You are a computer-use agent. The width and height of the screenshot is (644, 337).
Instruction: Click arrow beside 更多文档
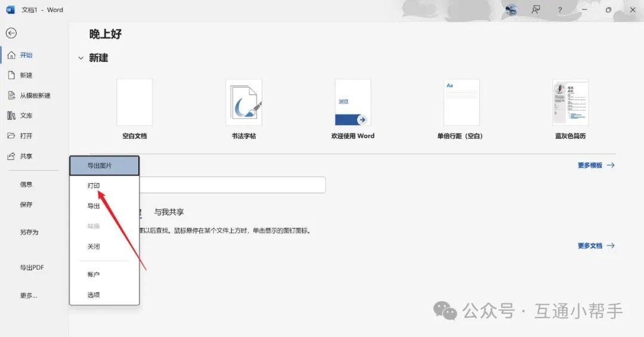tap(611, 246)
